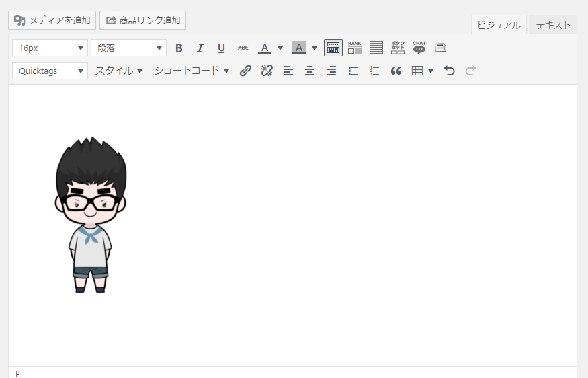
Task: Click the table insert icon
Action: tap(417, 71)
